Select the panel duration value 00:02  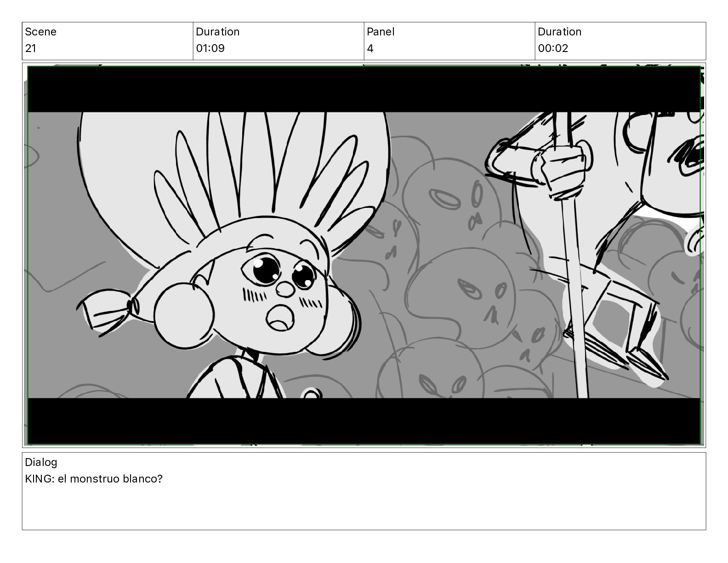tap(553, 48)
